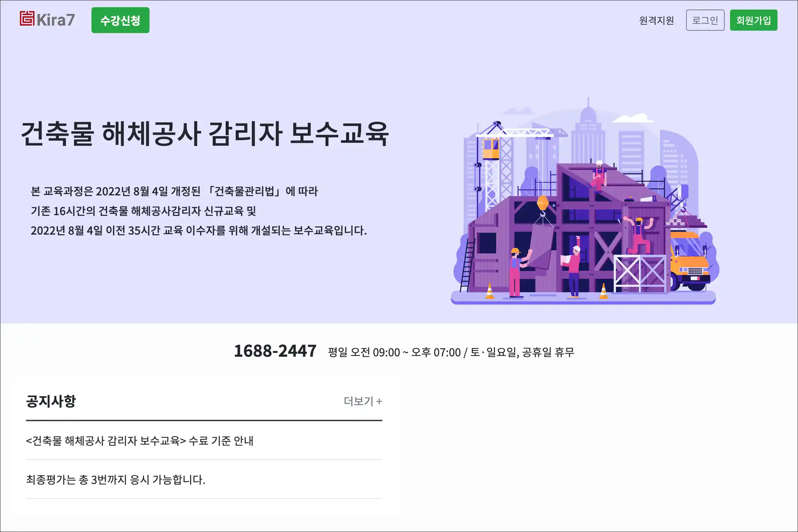Screen dimensions: 798x532
Task: Click the business hours text 평일 오전 09:00
Action: coord(364,352)
